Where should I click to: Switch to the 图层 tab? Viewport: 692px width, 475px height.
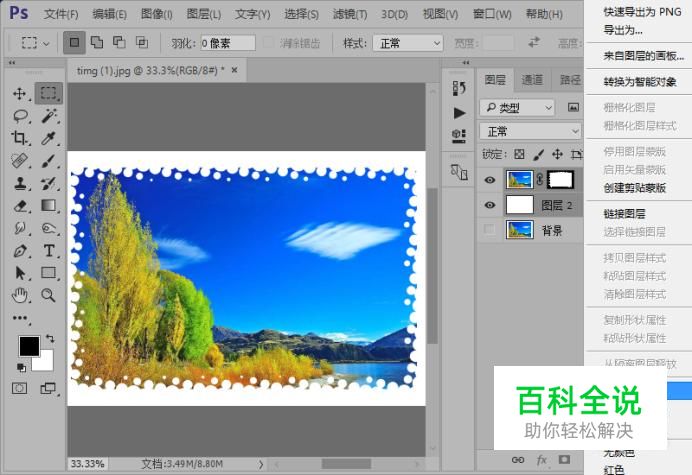tap(495, 80)
